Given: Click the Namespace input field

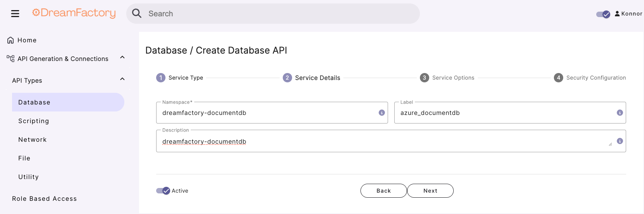Looking at the screenshot, I should 268,113.
